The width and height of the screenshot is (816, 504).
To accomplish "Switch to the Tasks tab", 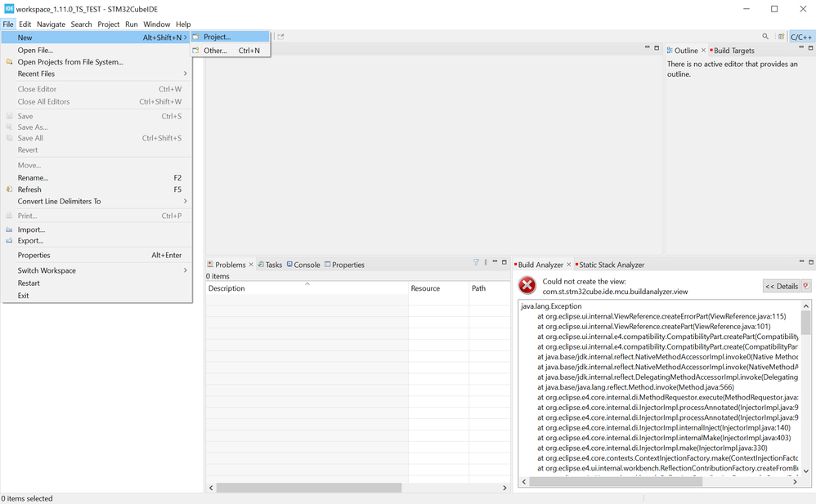I will pos(270,265).
